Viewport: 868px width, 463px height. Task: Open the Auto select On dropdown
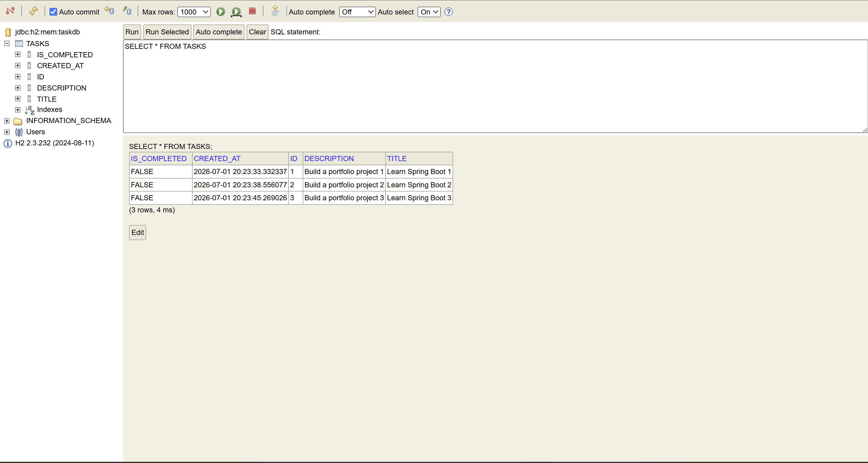(x=429, y=12)
